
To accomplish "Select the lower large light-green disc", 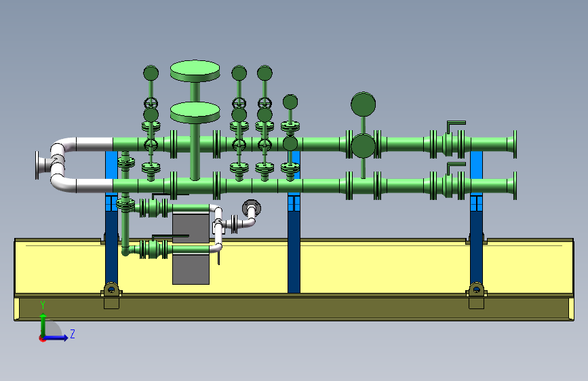I will coord(195,112).
